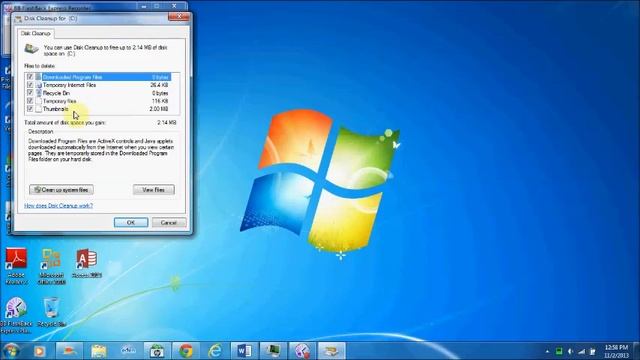This screenshot has height=360, width=640.
Task: Click the green tray icon
Action: pyautogui.click(x=559, y=351)
